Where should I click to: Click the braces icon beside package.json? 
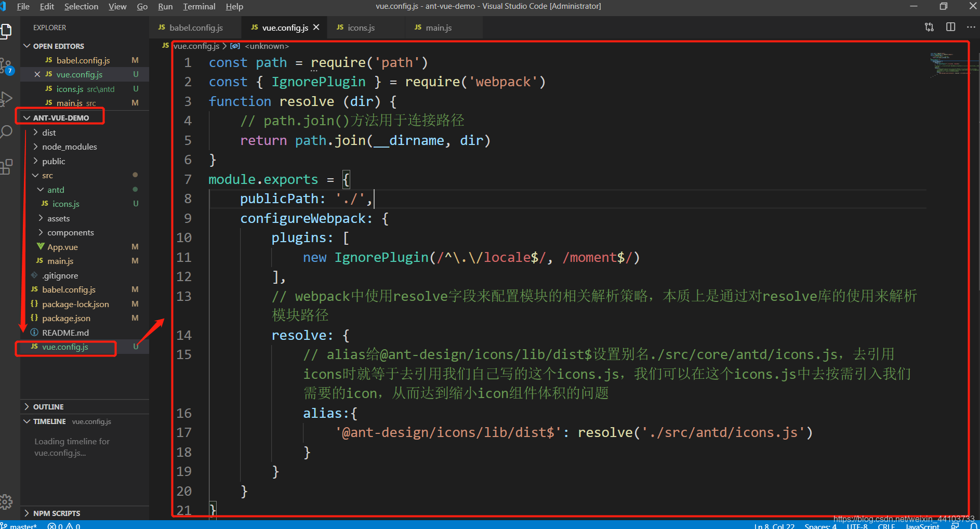tap(34, 318)
